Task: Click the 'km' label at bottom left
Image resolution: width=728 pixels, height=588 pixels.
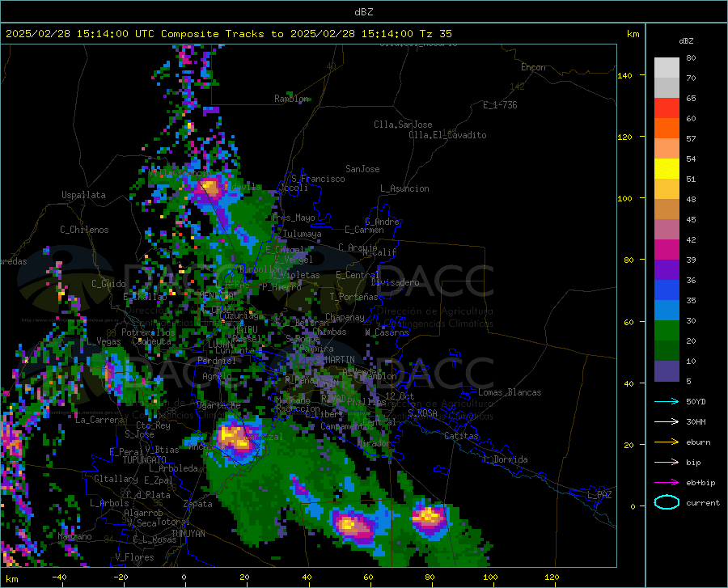Action: (11, 579)
